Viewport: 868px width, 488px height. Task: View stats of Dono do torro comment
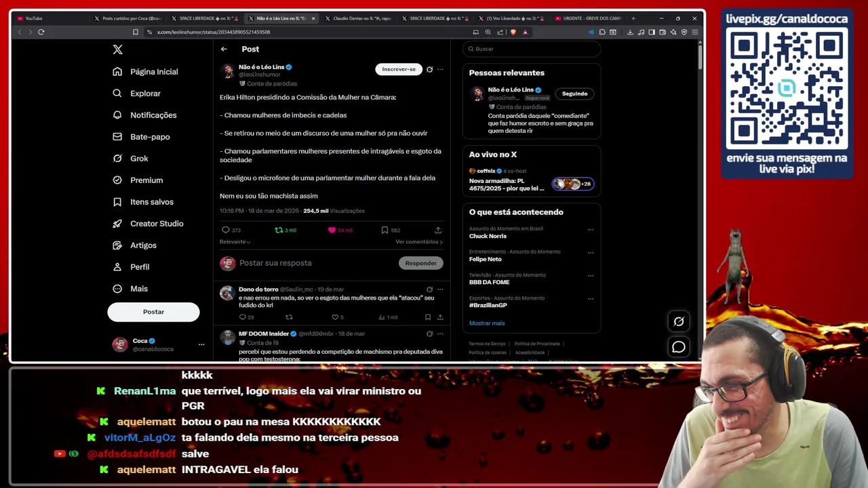click(x=388, y=317)
